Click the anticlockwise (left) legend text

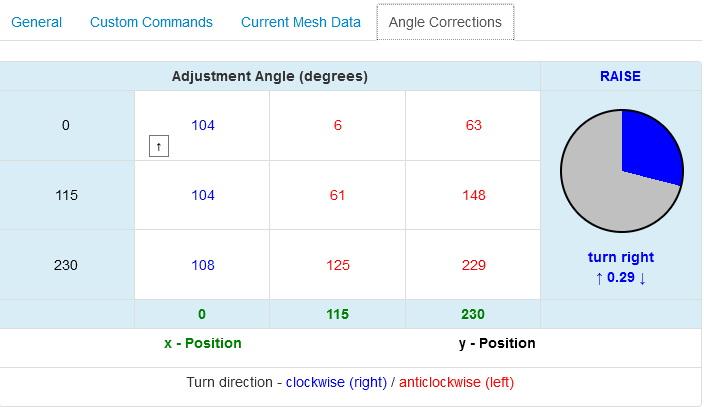456,382
